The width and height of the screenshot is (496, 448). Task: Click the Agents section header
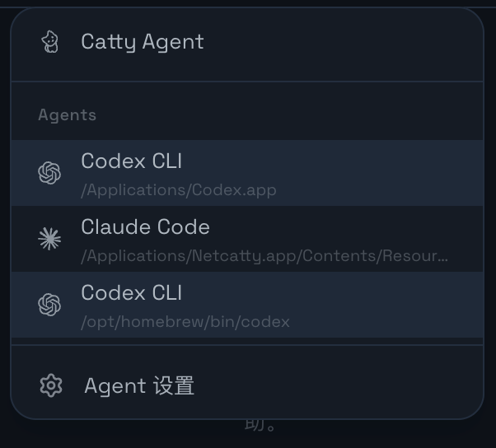point(67,115)
